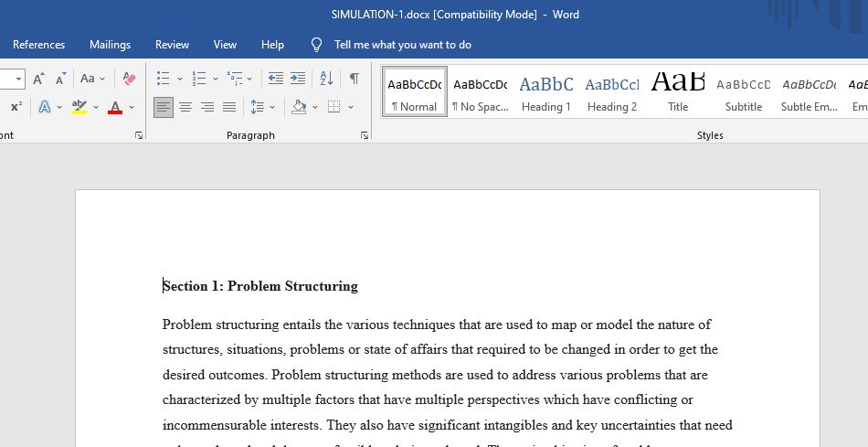The width and height of the screenshot is (868, 447).
Task: Open Paragraph dialog box launcher
Action: pyautogui.click(x=365, y=135)
